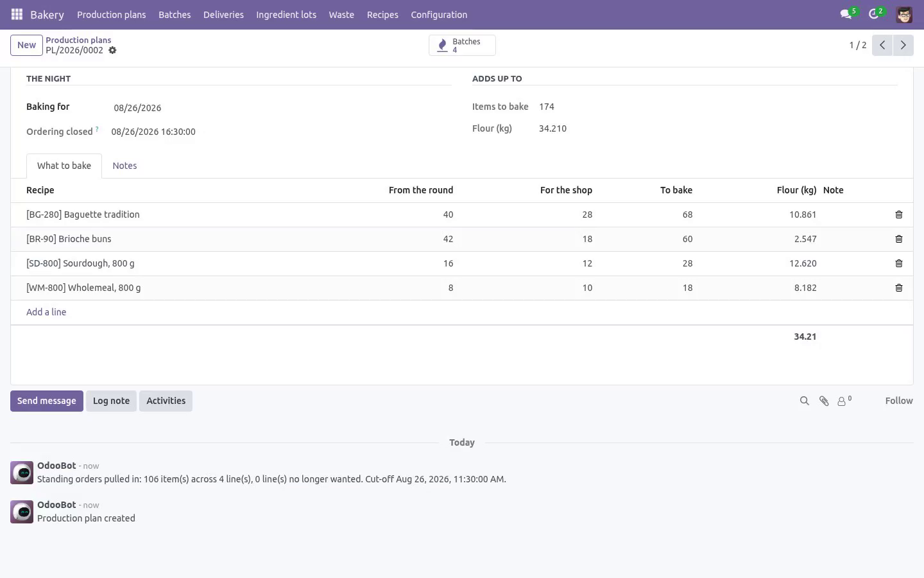Delete the Sourdough, 800 g line

pos(899,263)
